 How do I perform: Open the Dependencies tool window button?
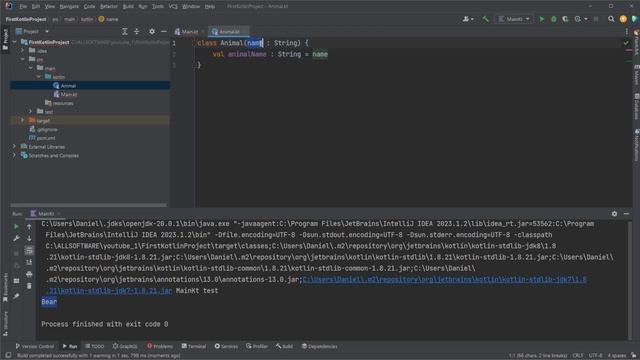pyautogui.click(x=320, y=346)
